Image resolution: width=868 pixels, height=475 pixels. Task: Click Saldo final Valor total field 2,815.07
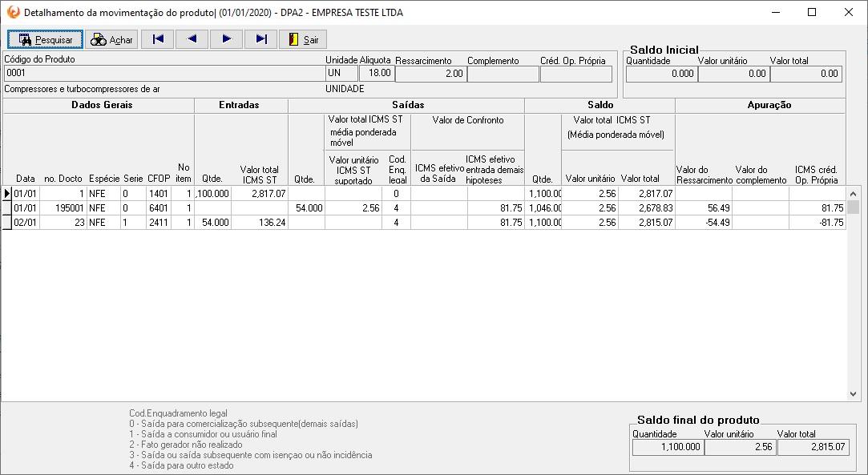click(813, 447)
